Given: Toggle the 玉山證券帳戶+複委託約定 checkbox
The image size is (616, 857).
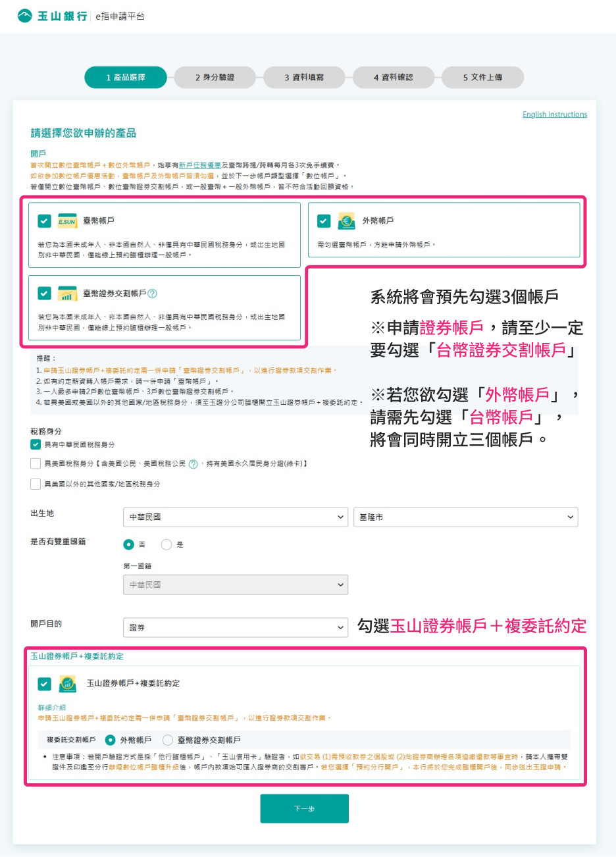Looking at the screenshot, I should (44, 684).
